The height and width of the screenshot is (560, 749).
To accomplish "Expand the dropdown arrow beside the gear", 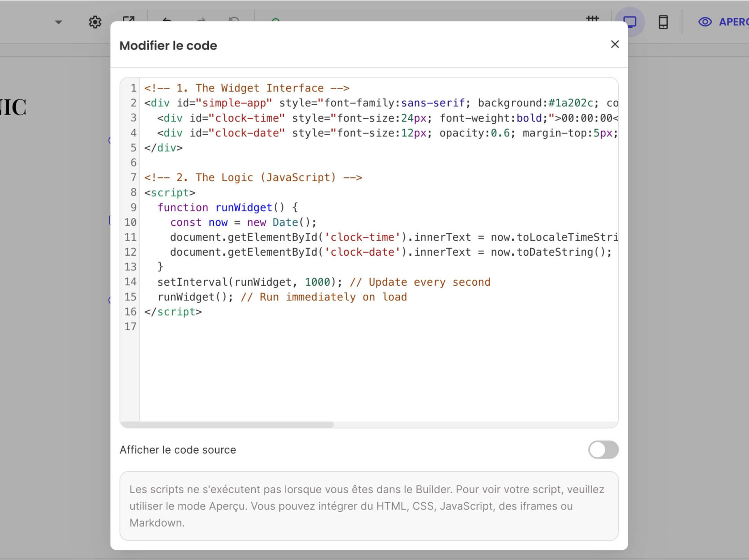I will (58, 22).
